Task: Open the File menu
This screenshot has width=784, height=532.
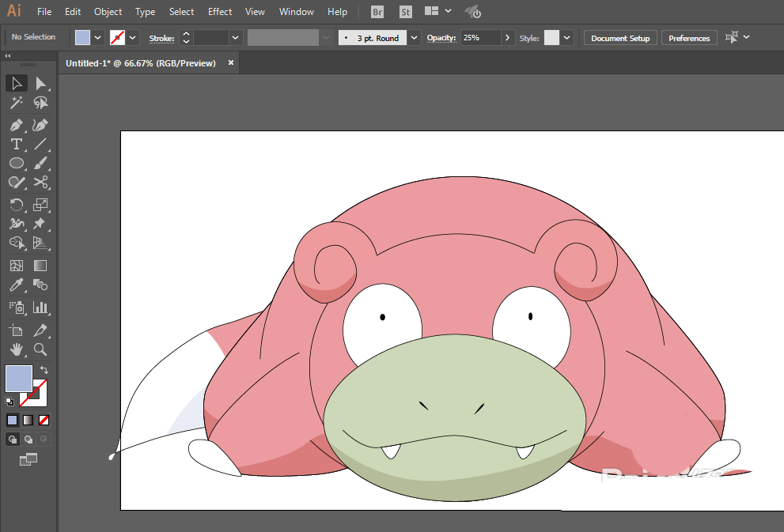Action: (44, 12)
